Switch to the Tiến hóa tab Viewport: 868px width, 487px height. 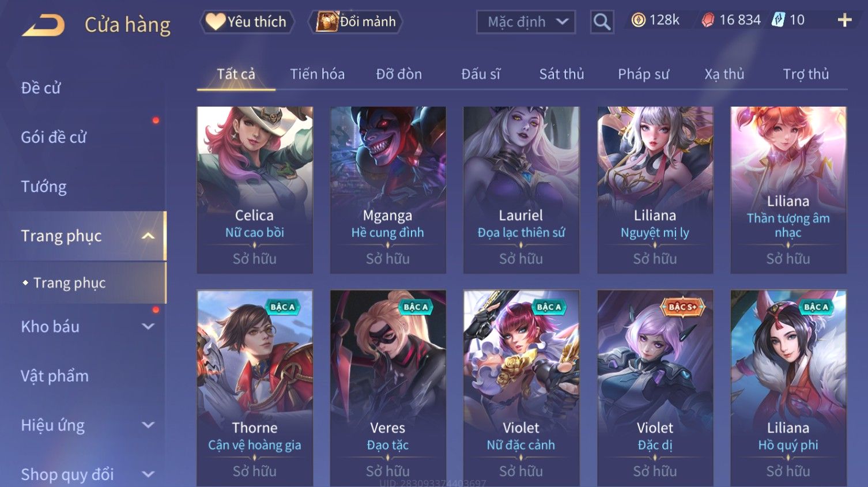(317, 74)
